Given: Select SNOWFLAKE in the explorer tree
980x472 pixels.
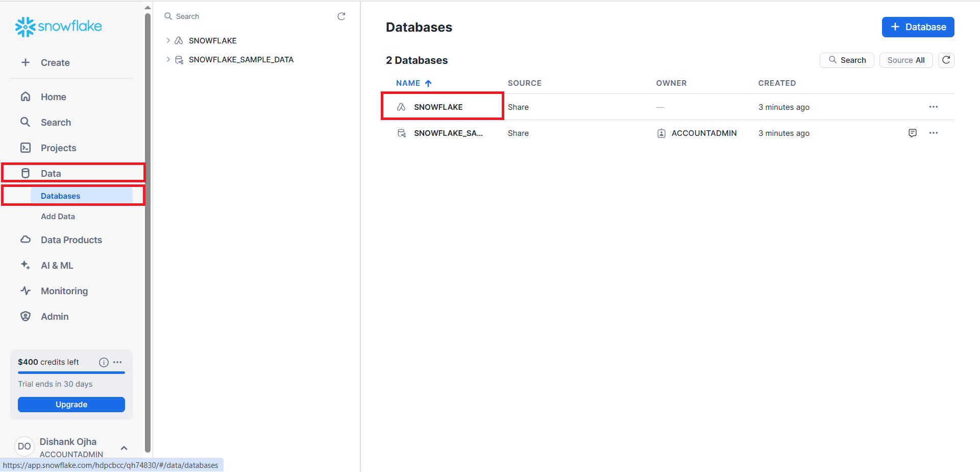Looking at the screenshot, I should click(213, 40).
